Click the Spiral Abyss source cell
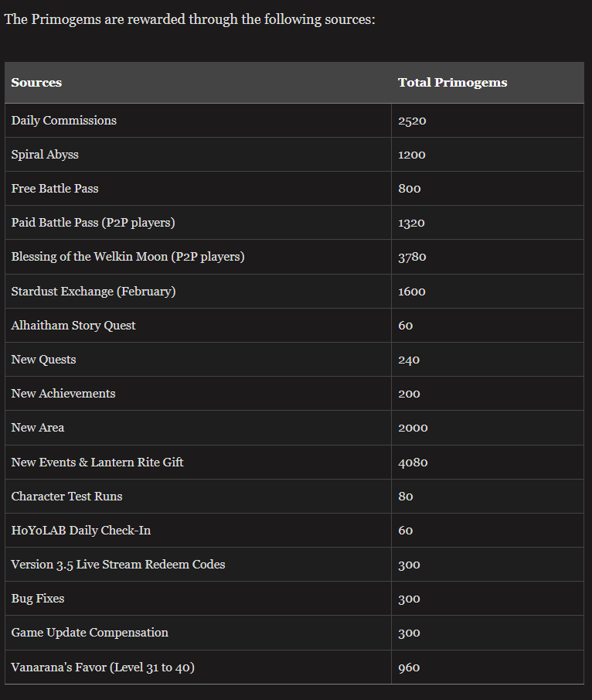The height and width of the screenshot is (700, 592). pyautogui.click(x=198, y=155)
